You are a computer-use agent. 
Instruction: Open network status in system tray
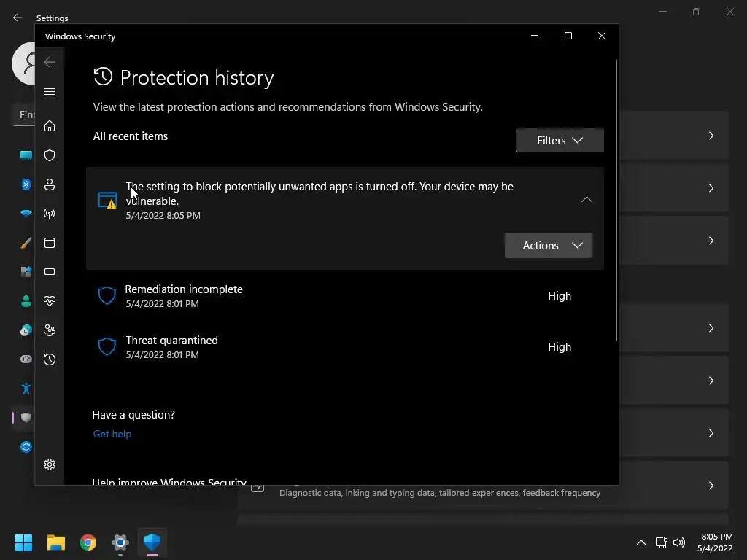tap(661, 542)
